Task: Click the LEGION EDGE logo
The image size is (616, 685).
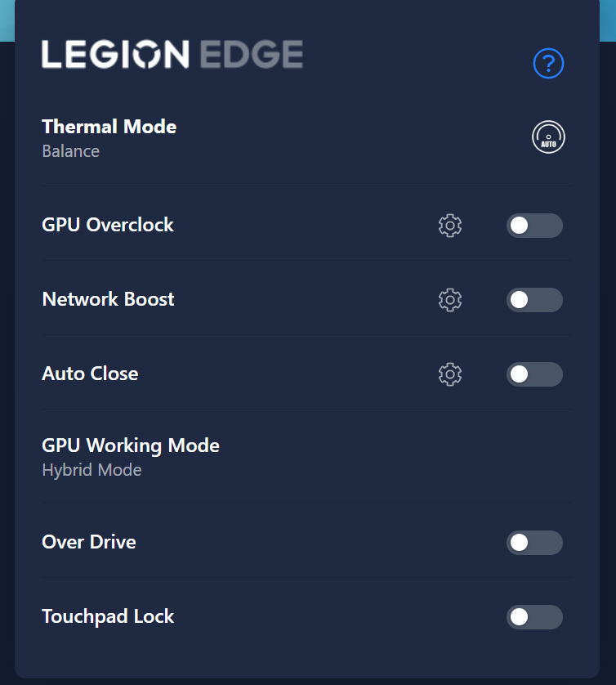Action: (172, 56)
